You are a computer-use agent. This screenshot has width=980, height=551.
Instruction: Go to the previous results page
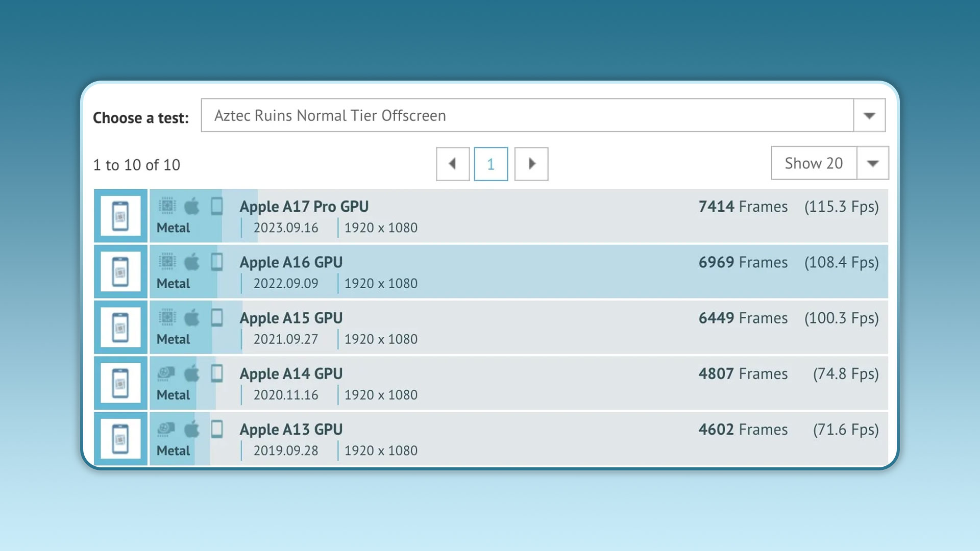coord(453,164)
